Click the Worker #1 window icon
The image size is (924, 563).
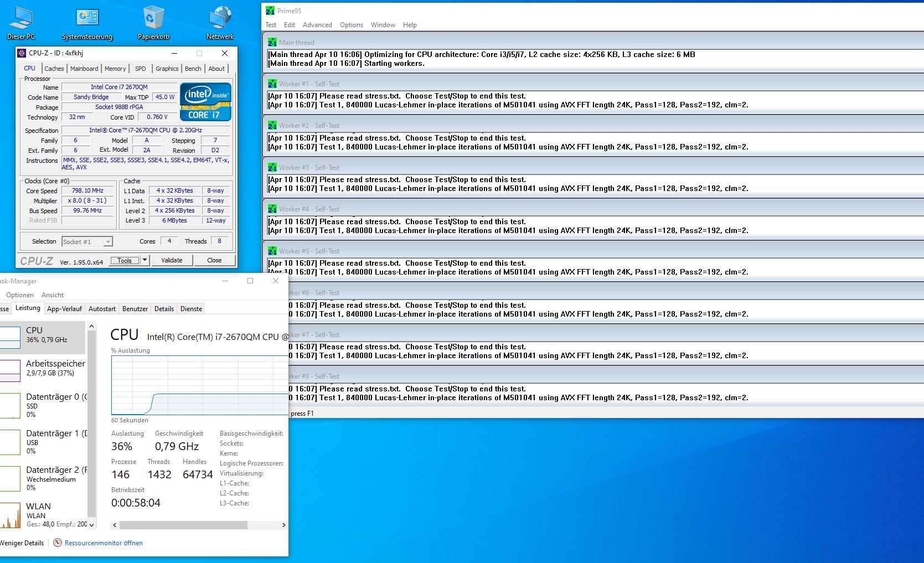(272, 84)
